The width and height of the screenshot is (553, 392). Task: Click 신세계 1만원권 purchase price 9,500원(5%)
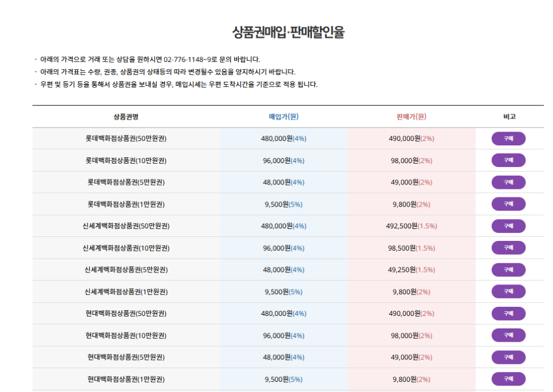coord(283,291)
